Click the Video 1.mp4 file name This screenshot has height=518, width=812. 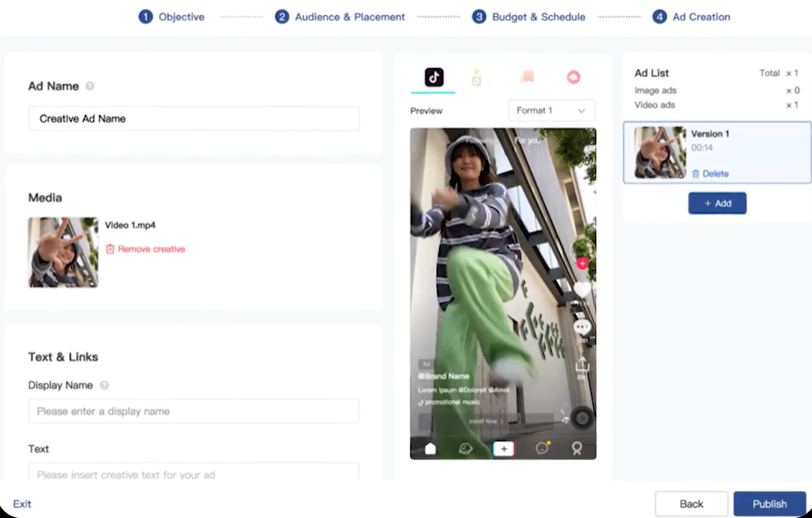[x=130, y=225]
